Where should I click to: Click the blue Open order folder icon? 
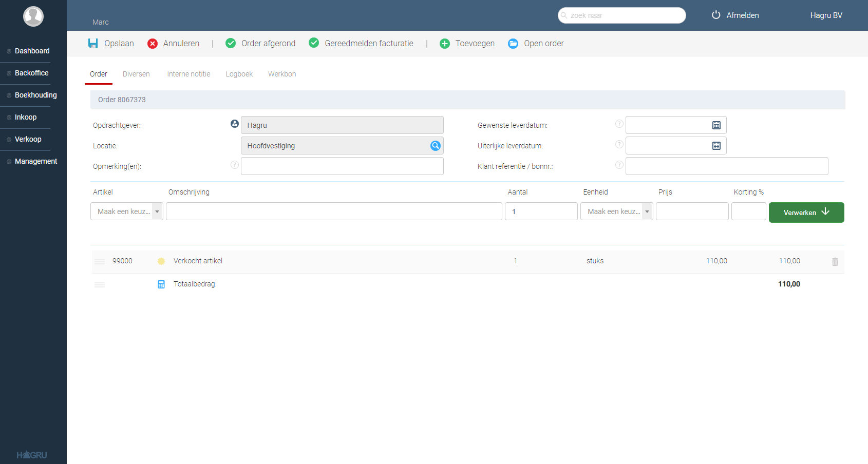(513, 44)
